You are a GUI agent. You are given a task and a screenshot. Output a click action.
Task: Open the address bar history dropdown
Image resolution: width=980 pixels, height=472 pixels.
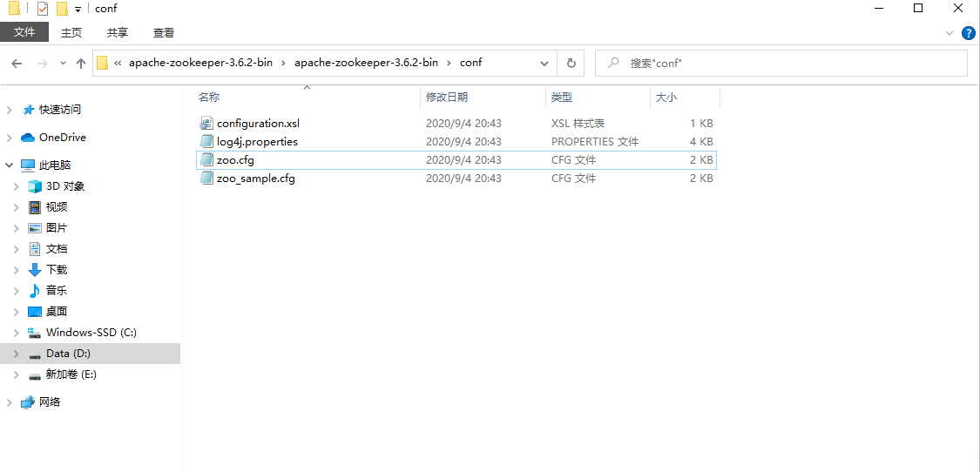click(x=545, y=64)
